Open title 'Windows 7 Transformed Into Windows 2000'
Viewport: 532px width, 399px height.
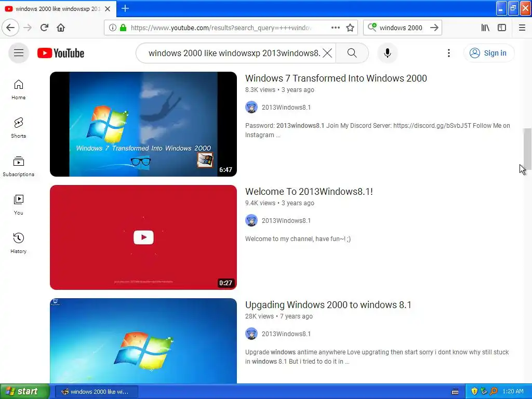[336, 78]
